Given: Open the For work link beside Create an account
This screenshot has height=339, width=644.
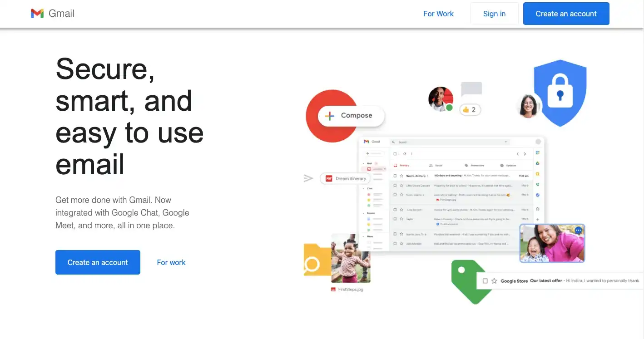Looking at the screenshot, I should (x=171, y=262).
